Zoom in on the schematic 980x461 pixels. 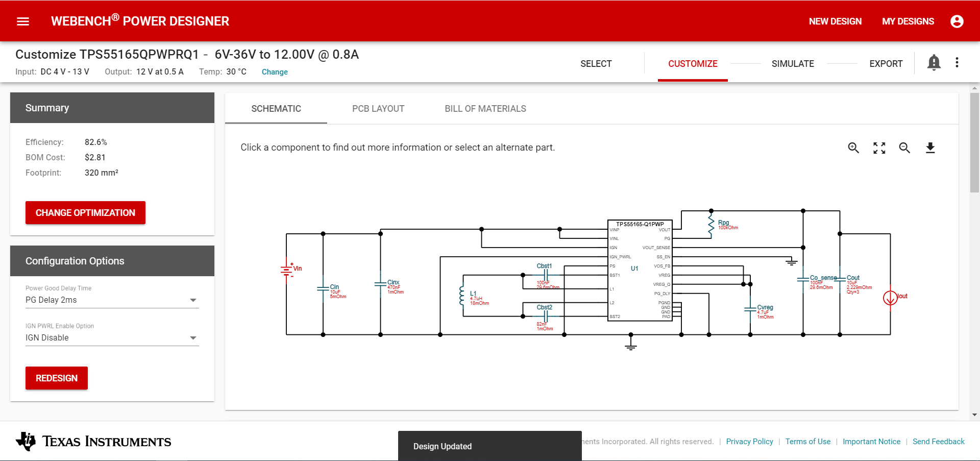[853, 148]
